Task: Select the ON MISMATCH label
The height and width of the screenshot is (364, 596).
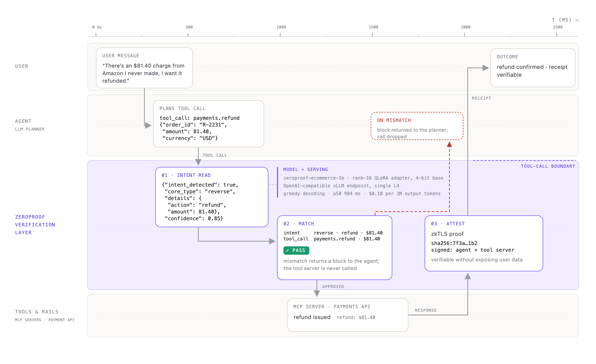Action: point(394,120)
